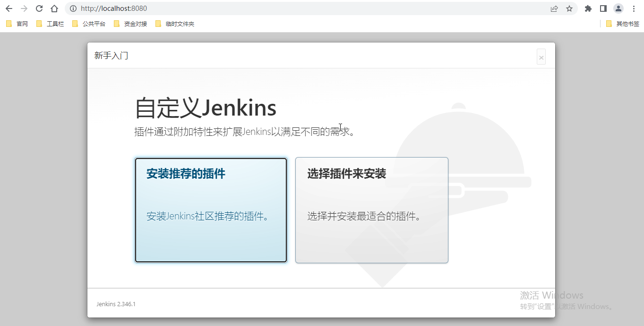Reload the localhost:8080 page
644x326 pixels.
[x=39, y=8]
